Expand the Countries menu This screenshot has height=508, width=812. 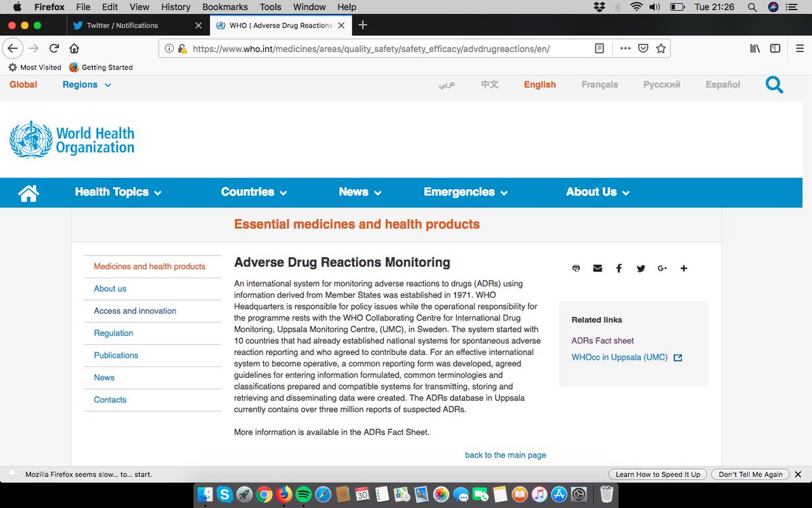(254, 192)
